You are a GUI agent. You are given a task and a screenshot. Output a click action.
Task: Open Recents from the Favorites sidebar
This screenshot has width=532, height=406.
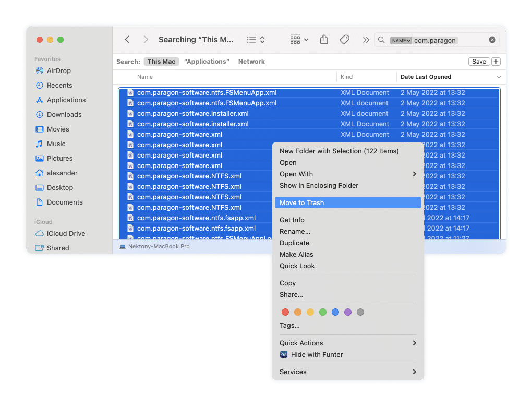coord(58,85)
